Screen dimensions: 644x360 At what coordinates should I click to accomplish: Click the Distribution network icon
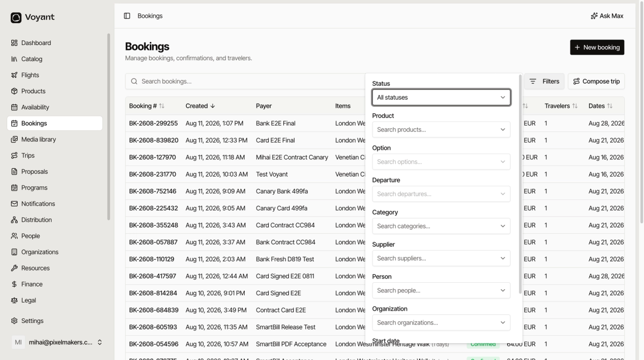[14, 220]
